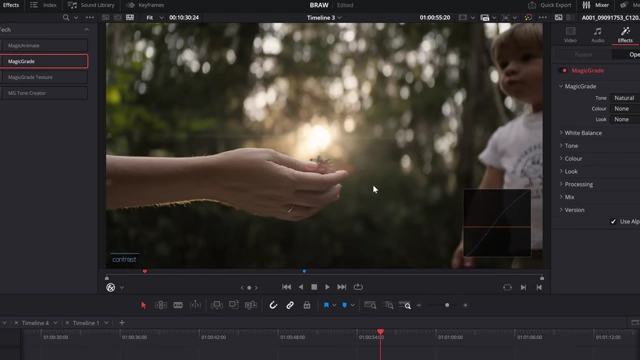Open the audio Mixer panel
Screen dimensions: 640x360
tap(596, 5)
